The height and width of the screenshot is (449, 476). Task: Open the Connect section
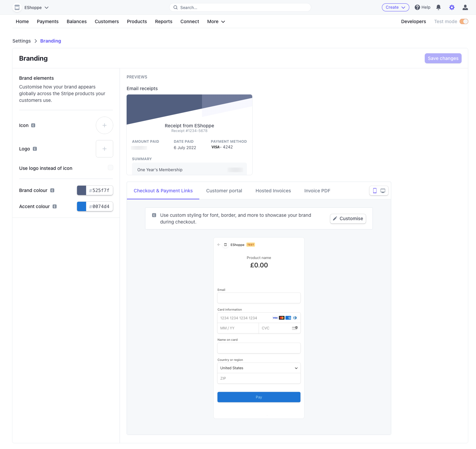point(190,21)
